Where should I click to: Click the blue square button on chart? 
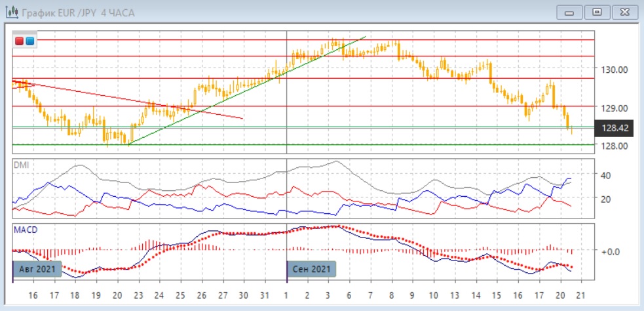(x=29, y=41)
